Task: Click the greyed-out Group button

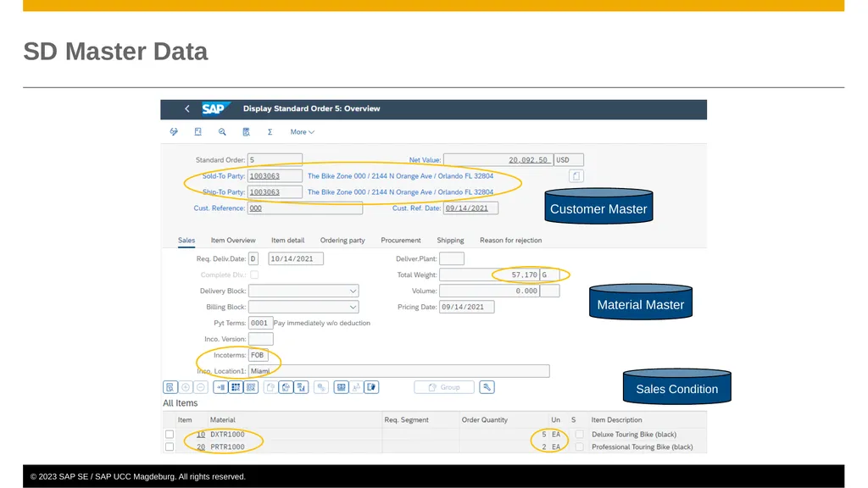Action: [x=444, y=387]
